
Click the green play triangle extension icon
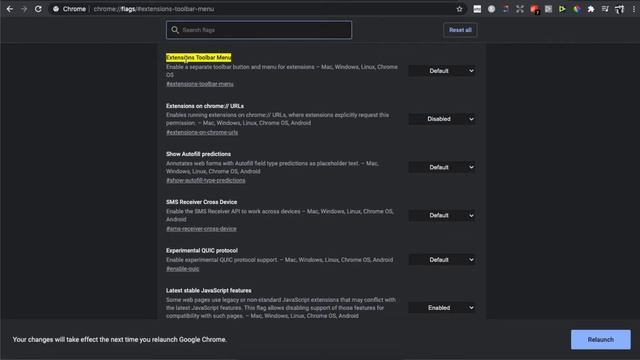[x=562, y=9]
